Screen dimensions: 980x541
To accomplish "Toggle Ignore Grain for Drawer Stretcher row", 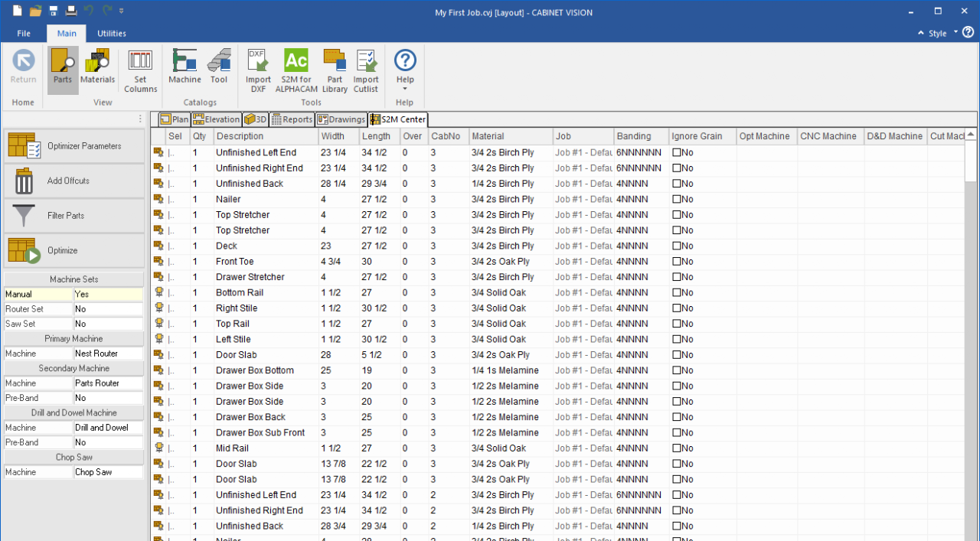I will [677, 277].
